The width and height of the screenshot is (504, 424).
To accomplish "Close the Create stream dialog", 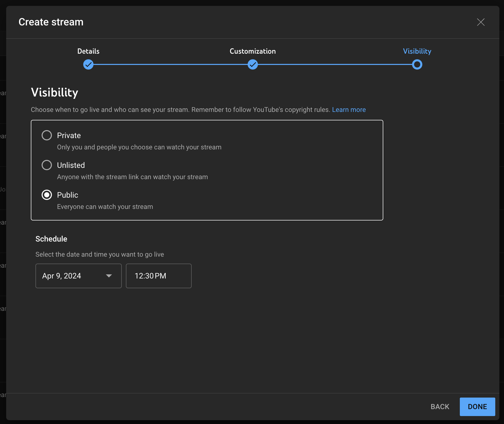I will click(x=481, y=22).
